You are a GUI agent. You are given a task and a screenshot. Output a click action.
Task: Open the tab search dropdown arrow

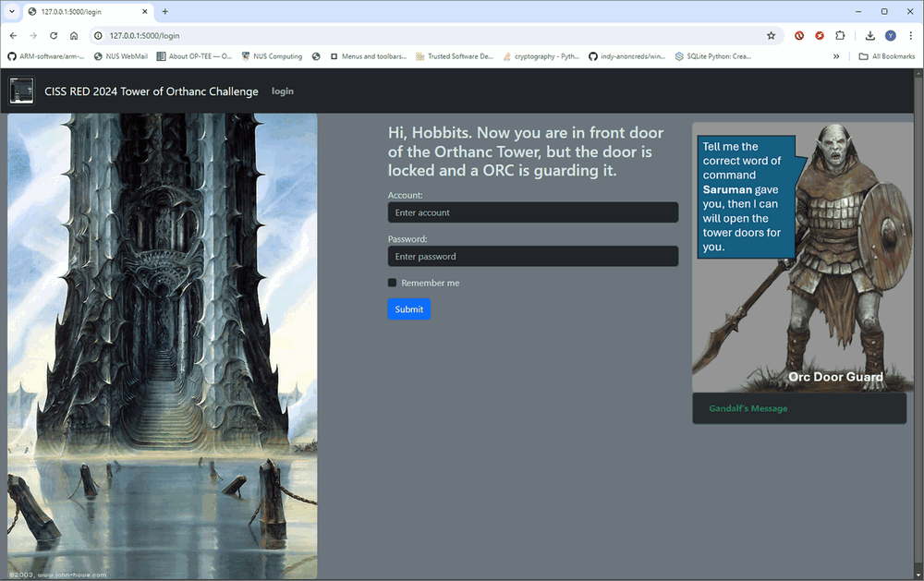[x=12, y=11]
